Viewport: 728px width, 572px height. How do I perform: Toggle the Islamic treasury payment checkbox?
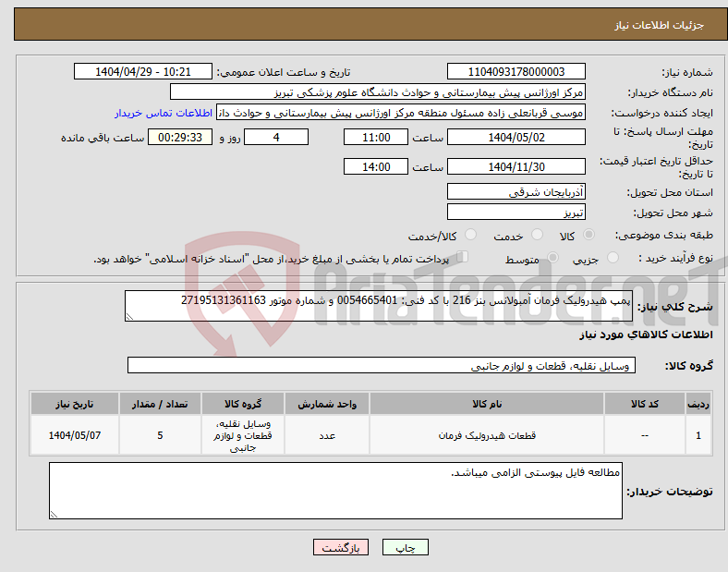pos(463,257)
